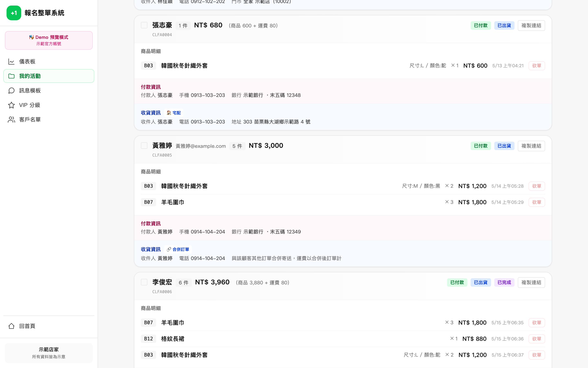The width and height of the screenshot is (588, 368).
Task: Click phone 0913-103-203 in 付款資訊
Action: [208, 95]
